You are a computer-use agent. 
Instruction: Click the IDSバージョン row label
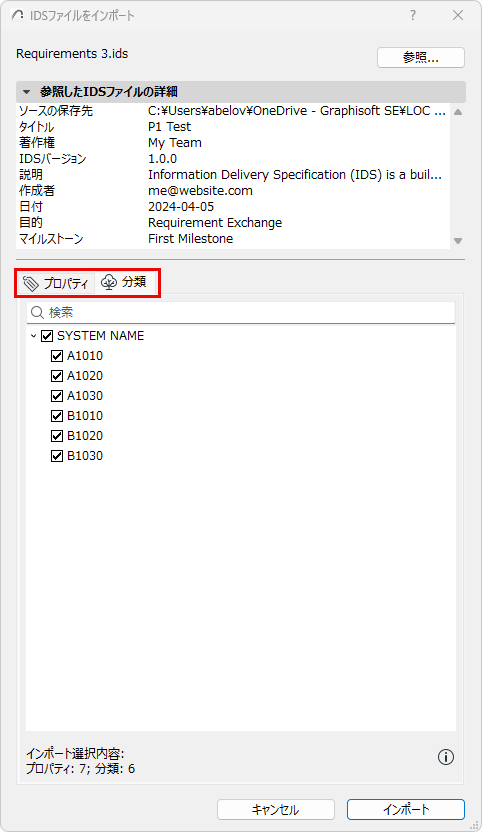pos(53,159)
